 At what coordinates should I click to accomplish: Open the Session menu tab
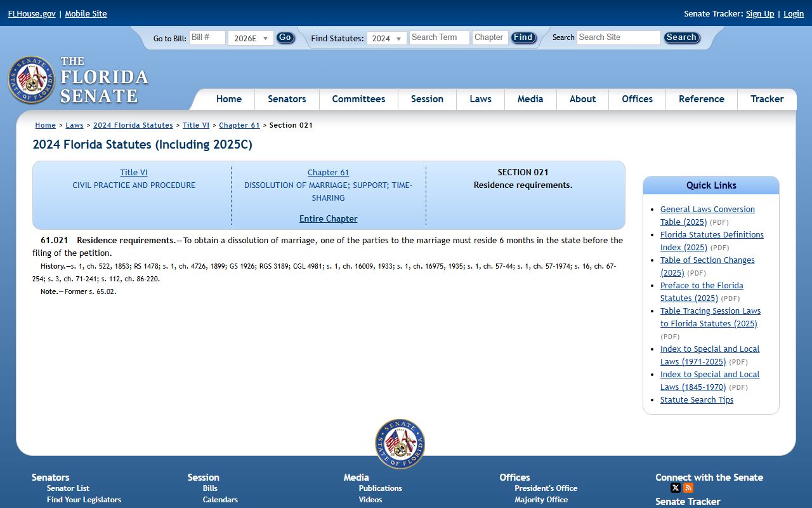[427, 99]
